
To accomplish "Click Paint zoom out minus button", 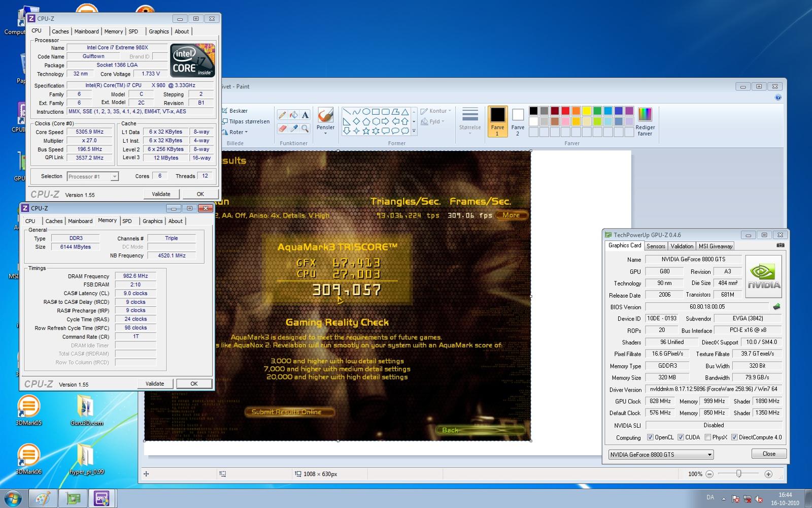I will point(709,474).
